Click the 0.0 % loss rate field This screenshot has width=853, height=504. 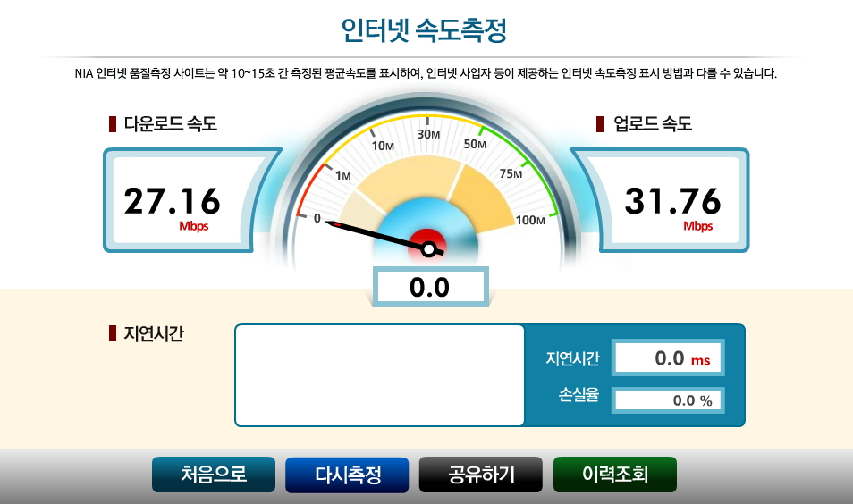(x=668, y=400)
